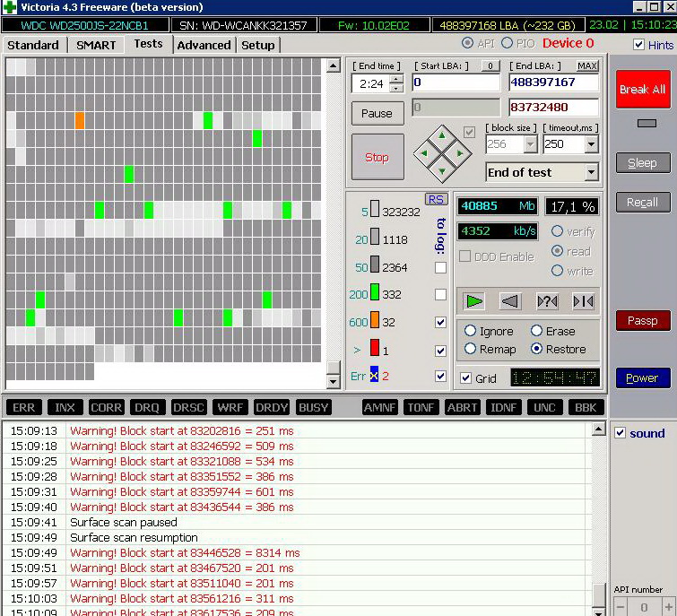The height and width of the screenshot is (616, 677).
Task: Click log panel scrollbar up arrow
Action: pos(598,429)
